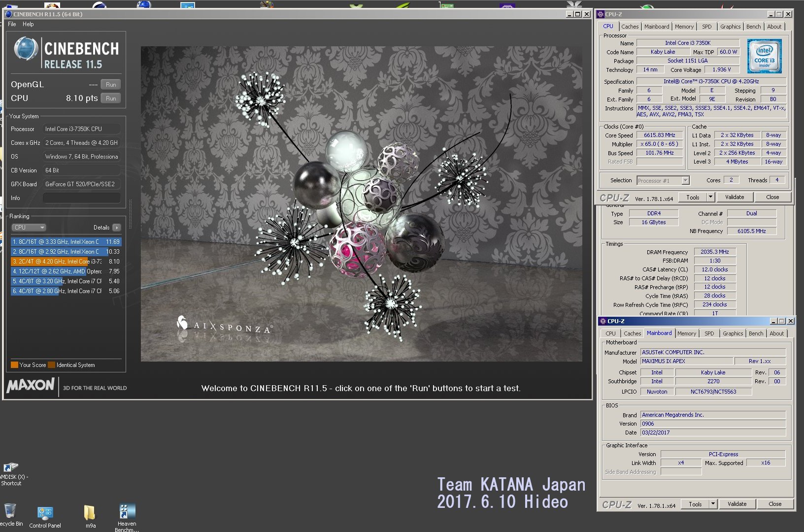Click the BIOS version 0906 field
Screen dimensions: 804x532
coord(713,424)
